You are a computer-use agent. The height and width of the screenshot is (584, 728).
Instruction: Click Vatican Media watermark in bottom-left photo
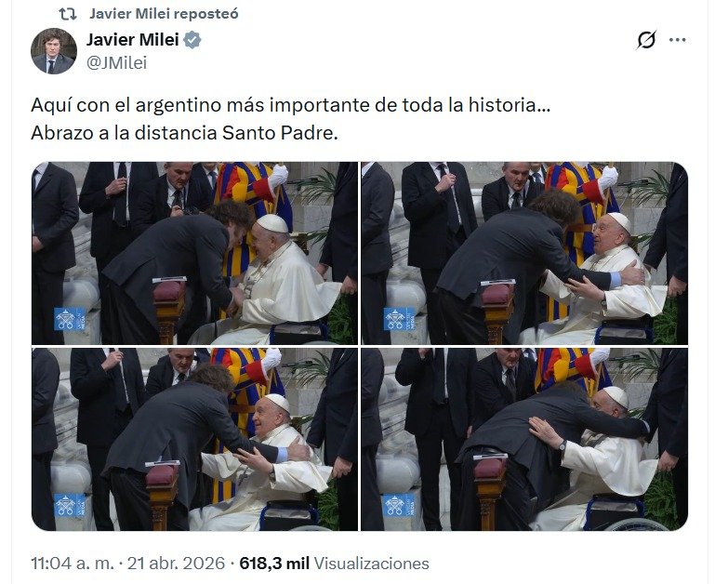click(70, 506)
